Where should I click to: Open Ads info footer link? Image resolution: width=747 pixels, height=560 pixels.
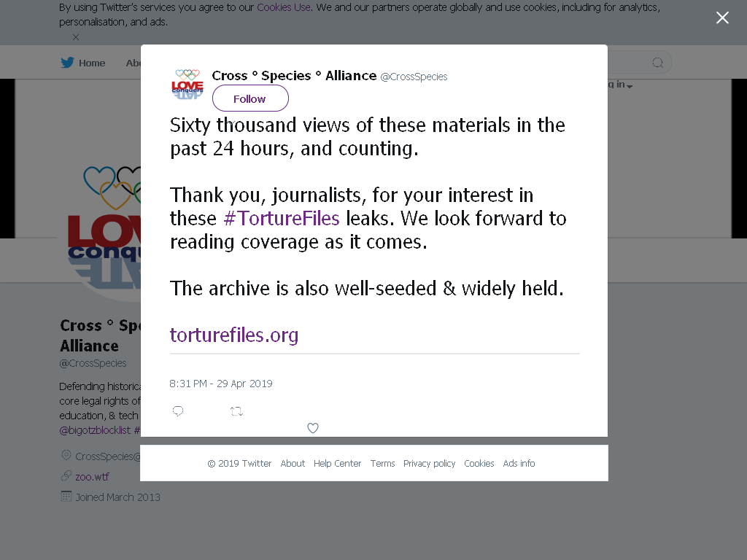click(x=519, y=463)
